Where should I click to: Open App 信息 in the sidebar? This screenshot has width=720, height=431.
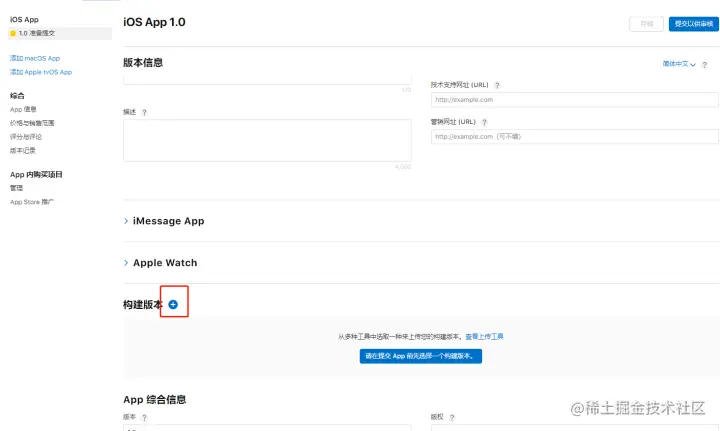coord(23,109)
